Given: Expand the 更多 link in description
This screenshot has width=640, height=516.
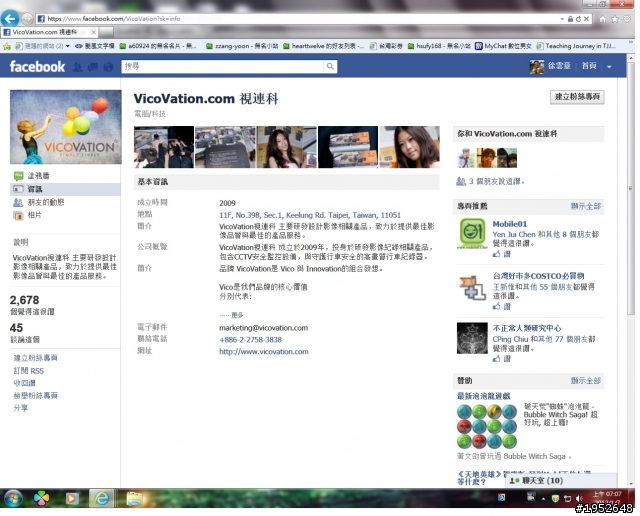Looking at the screenshot, I should pyautogui.click(x=237, y=315).
